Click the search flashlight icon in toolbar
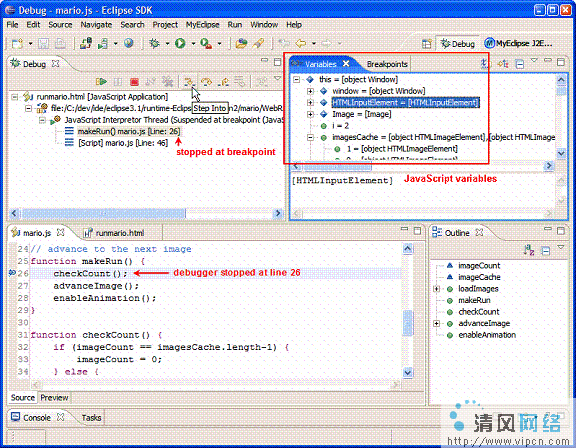 [259, 44]
